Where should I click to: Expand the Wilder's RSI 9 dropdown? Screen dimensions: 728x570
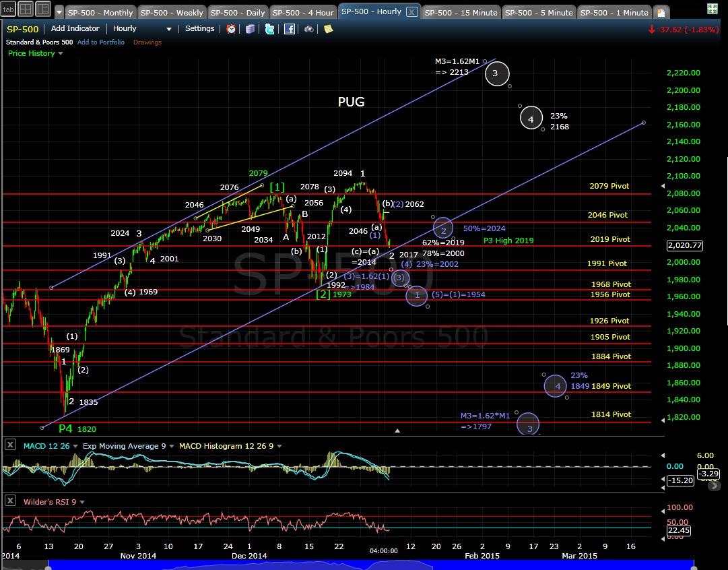pyautogui.click(x=82, y=502)
